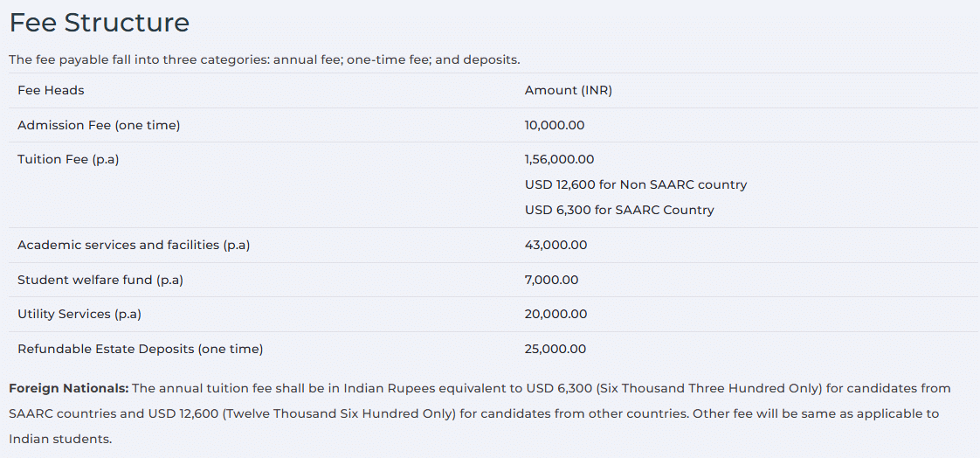Click the Fee Structure heading

coord(99,23)
